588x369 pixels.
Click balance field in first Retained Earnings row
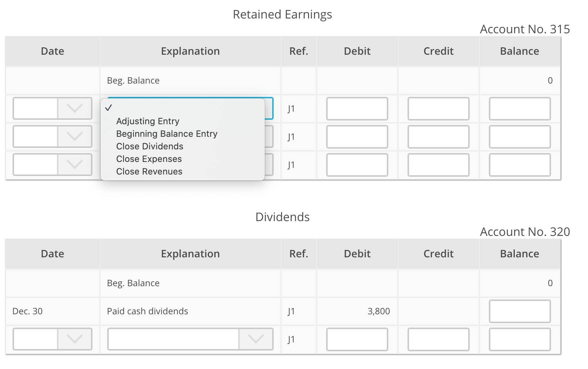click(x=520, y=109)
